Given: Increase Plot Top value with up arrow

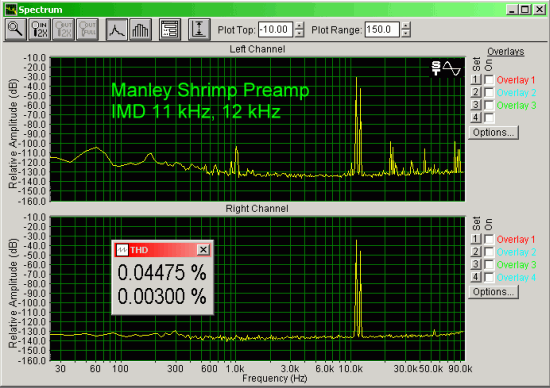Looking at the screenshot, I should (299, 26).
